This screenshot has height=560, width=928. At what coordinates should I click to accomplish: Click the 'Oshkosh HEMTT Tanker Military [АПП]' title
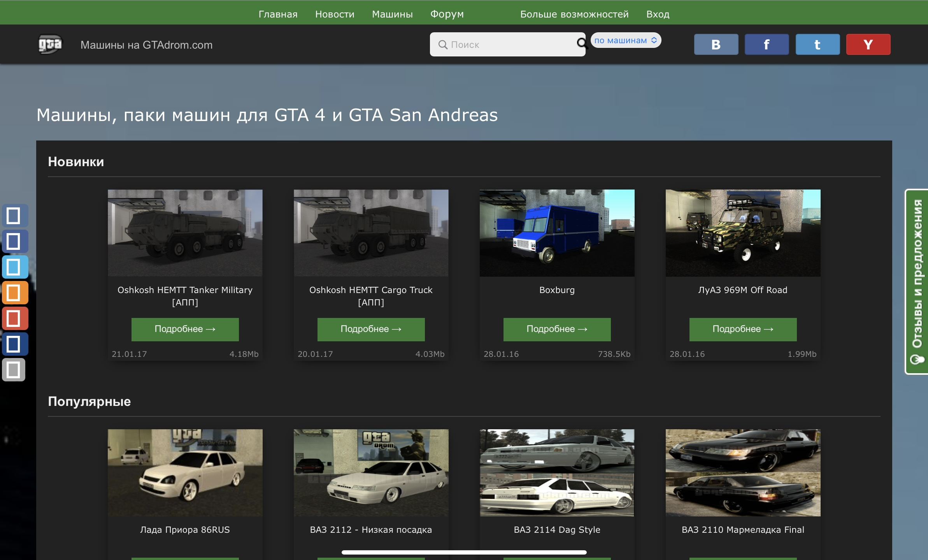[x=185, y=296]
